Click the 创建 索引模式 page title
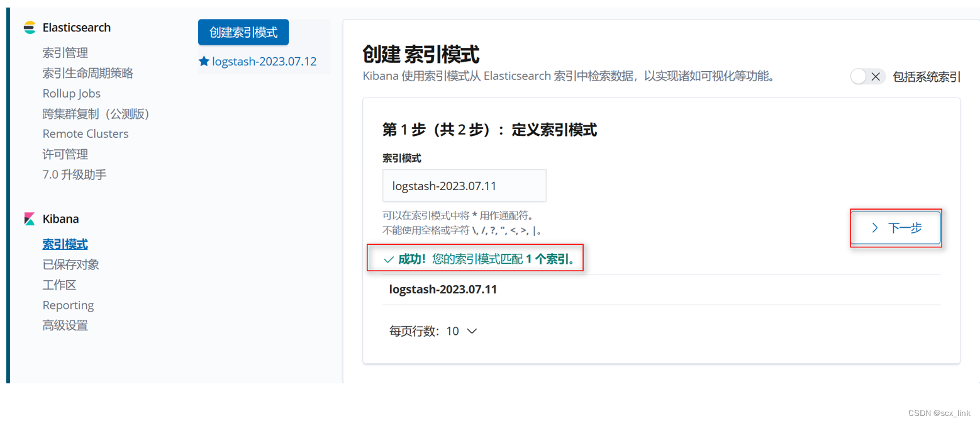Screen dimensions: 980x423 pyautogui.click(x=421, y=55)
